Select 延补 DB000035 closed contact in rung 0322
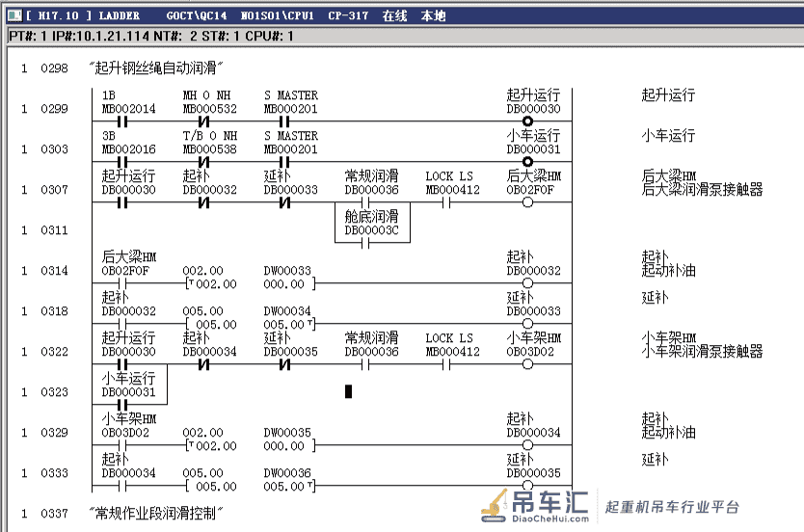804x532 pixels. point(284,364)
